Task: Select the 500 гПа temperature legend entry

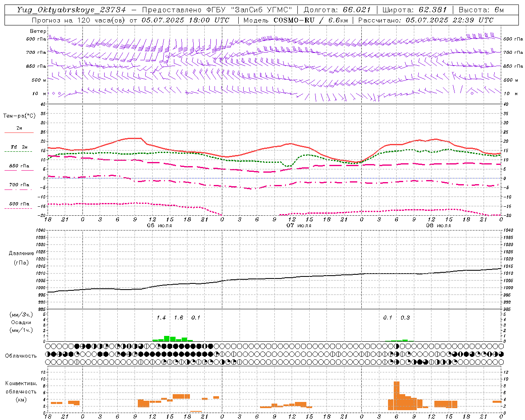Action: (x=19, y=204)
